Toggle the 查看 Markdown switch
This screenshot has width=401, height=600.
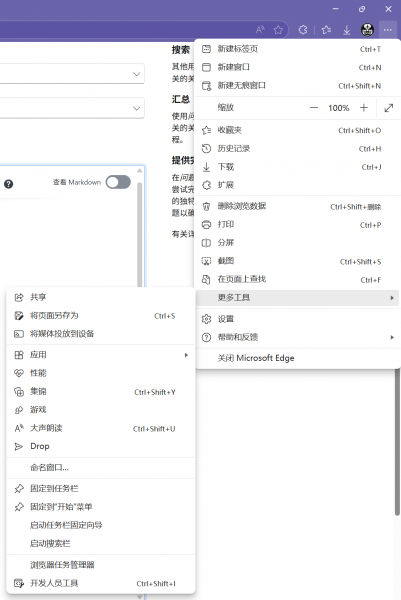tap(118, 182)
